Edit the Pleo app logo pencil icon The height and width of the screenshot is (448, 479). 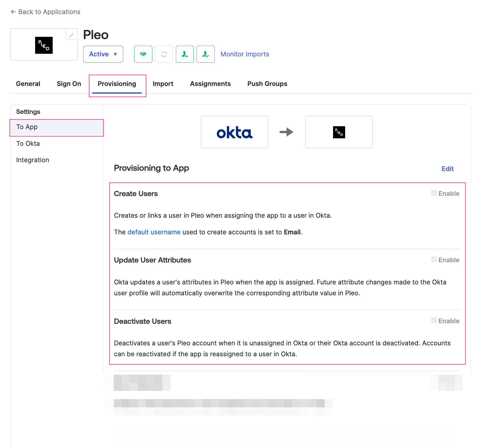point(71,35)
